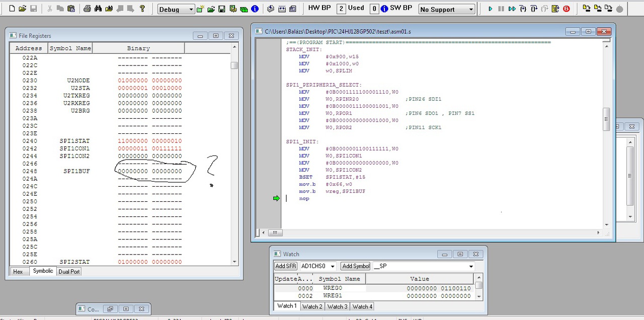
Task: Select the WREG1 row in Watch
Action: [374, 296]
